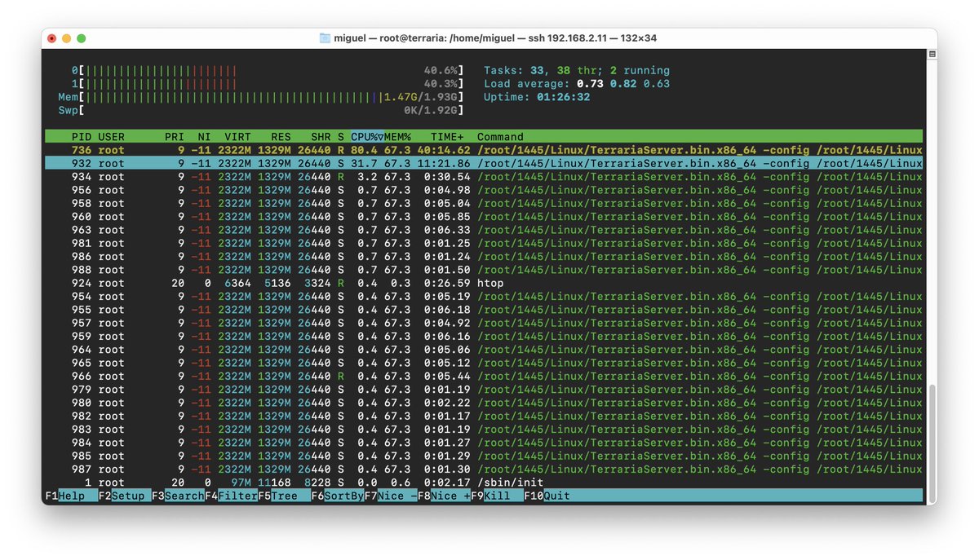Viewport: 979px width, 560px height.
Task: Sort by the VIRT column header
Action: coord(238,137)
